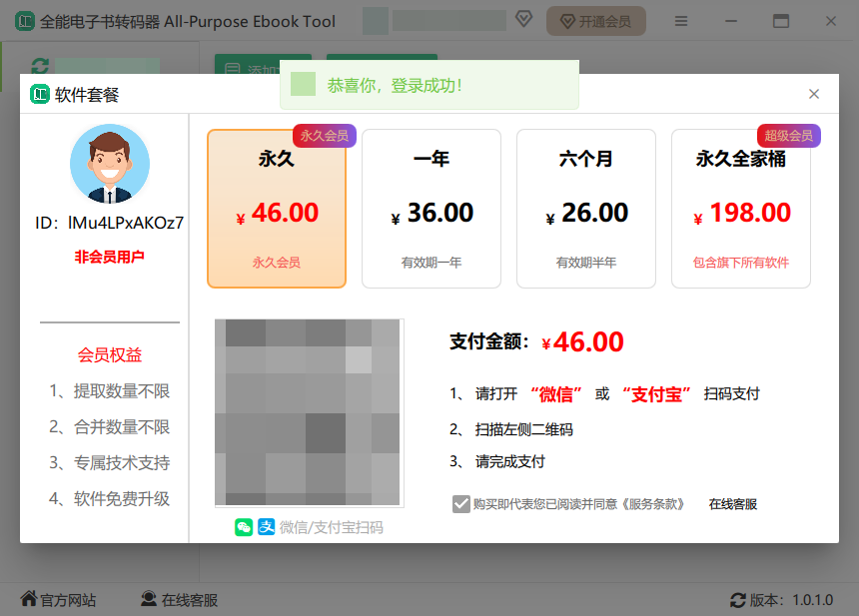Select the 六个月 26.00 plan

click(586, 209)
